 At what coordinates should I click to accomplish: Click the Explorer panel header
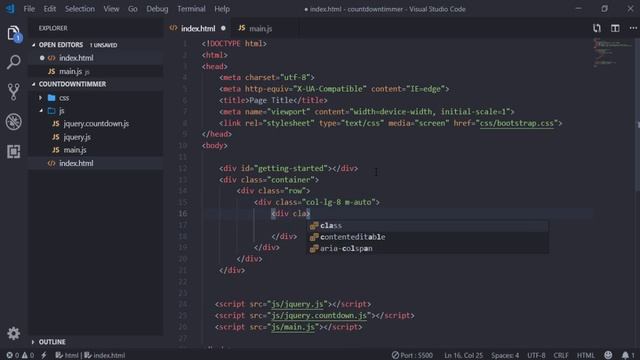(x=53, y=28)
